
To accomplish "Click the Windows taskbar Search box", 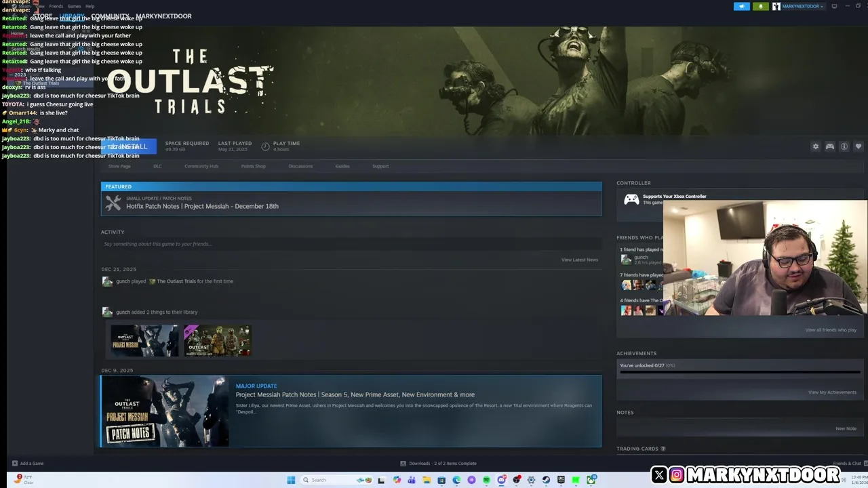I will point(336,480).
